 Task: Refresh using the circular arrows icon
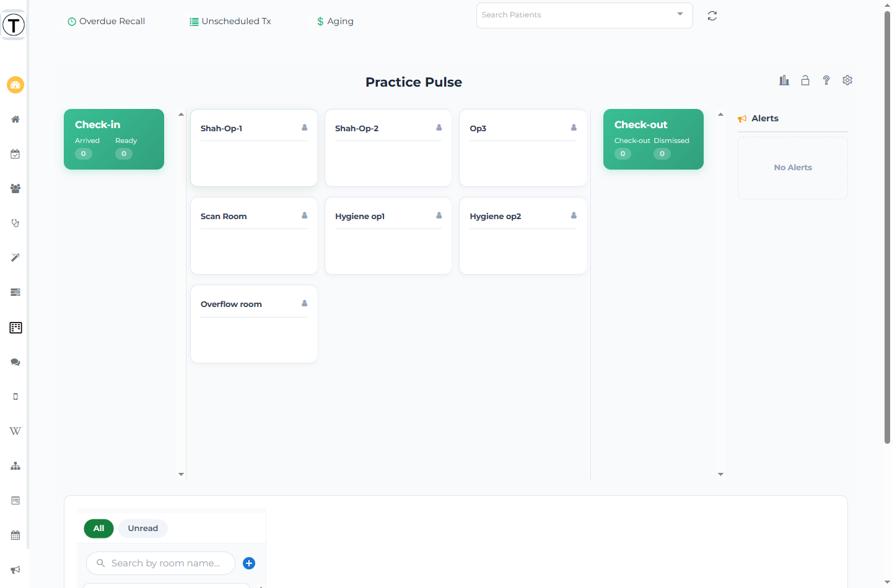pyautogui.click(x=712, y=16)
